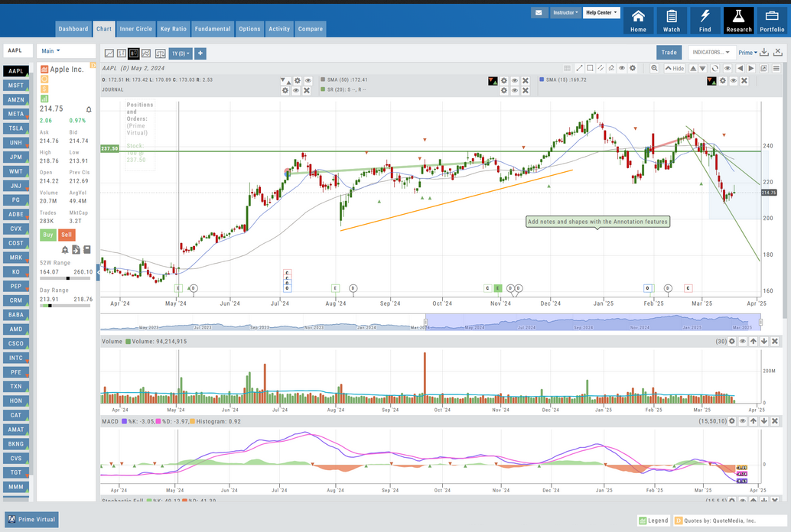Select the candlestick chart type icon
The height and width of the screenshot is (532, 791).
click(x=134, y=54)
